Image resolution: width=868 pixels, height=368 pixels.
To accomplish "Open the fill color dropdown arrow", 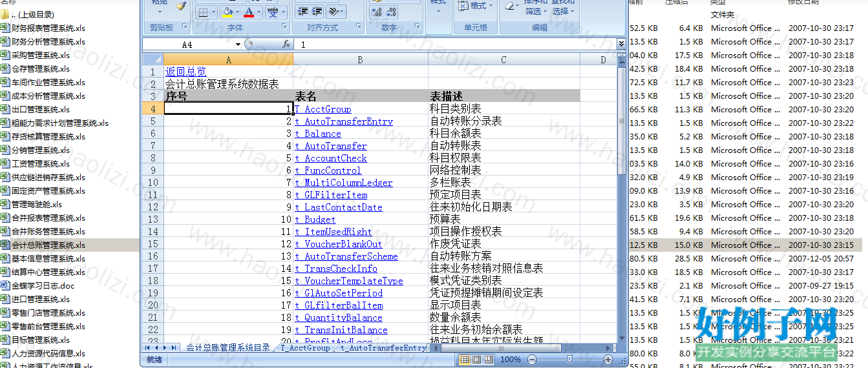I will 237,12.
